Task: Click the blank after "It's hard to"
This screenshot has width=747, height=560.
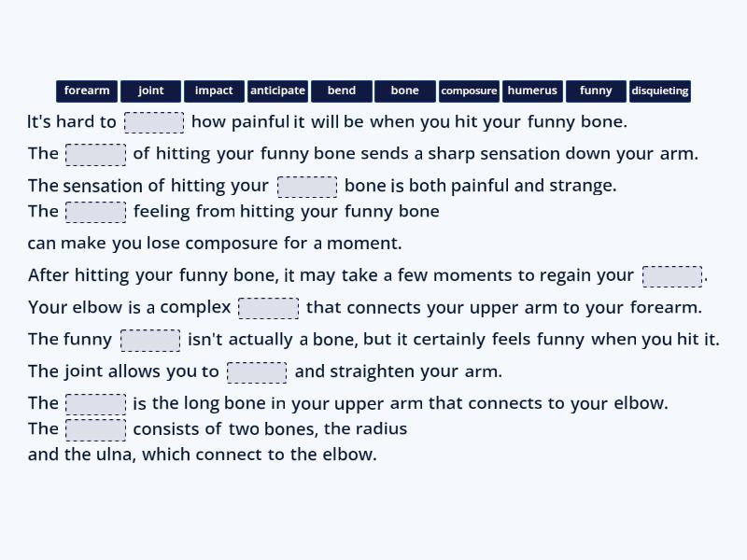Action: click(x=154, y=121)
